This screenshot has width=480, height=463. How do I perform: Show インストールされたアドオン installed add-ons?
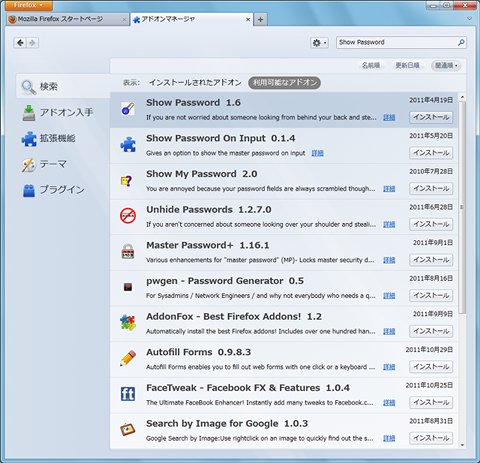pos(195,82)
